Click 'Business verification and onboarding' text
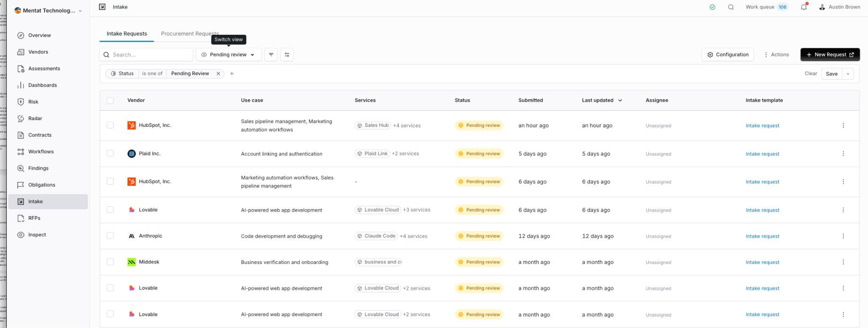Screen dimensions: 868x328 coord(284,262)
